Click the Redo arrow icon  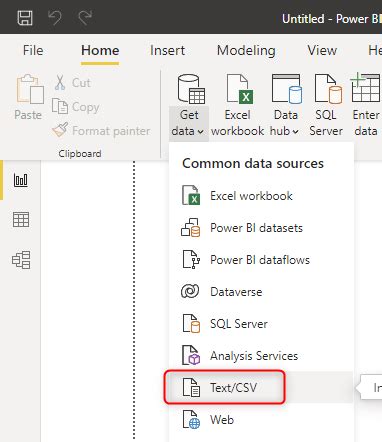click(x=85, y=18)
